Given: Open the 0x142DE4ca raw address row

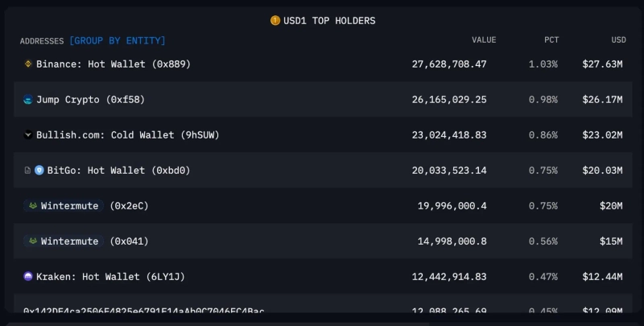Looking at the screenshot, I should (x=143, y=311).
